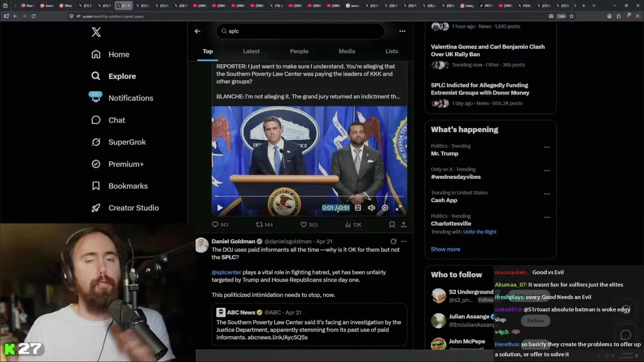Image resolution: width=644 pixels, height=362 pixels.
Task: Open more options for Charlottesville trend
Action: 547,217
